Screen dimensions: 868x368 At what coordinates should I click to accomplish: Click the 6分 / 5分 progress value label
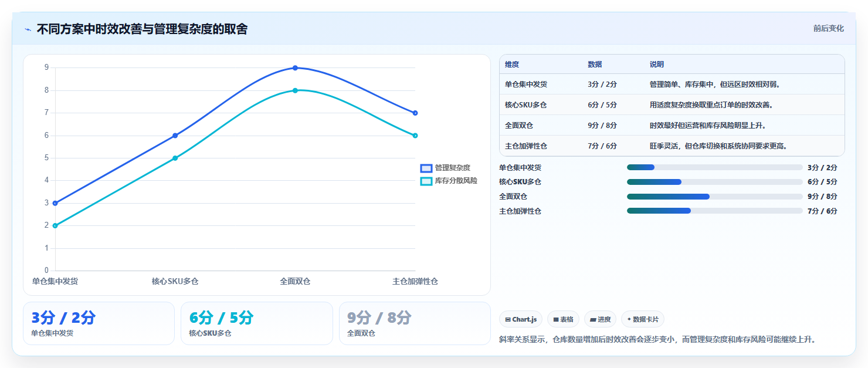822,182
